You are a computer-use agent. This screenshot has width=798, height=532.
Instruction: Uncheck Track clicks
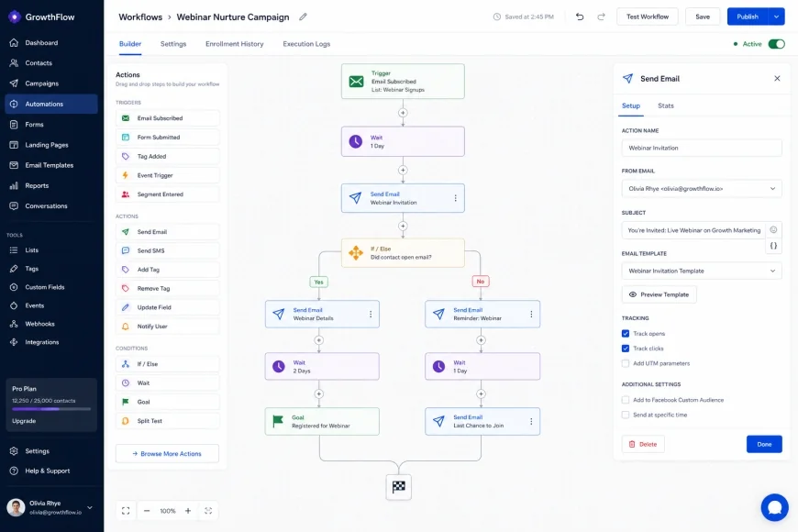[x=626, y=349]
